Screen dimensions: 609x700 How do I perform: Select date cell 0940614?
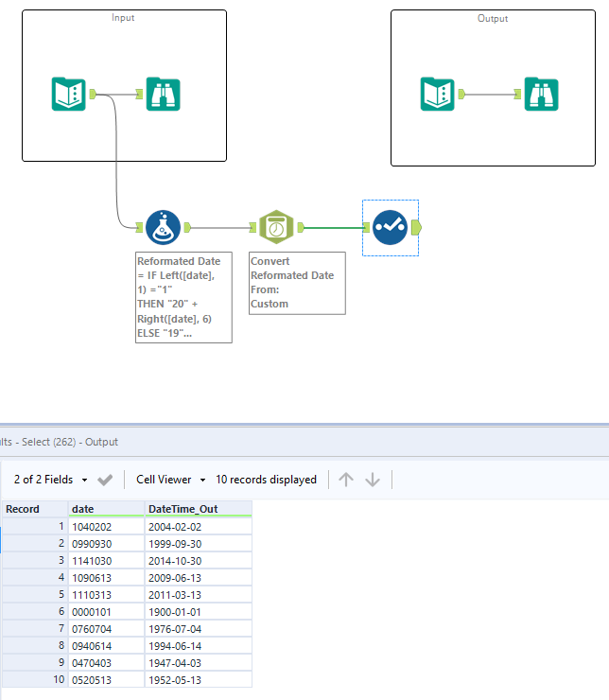[x=106, y=645]
